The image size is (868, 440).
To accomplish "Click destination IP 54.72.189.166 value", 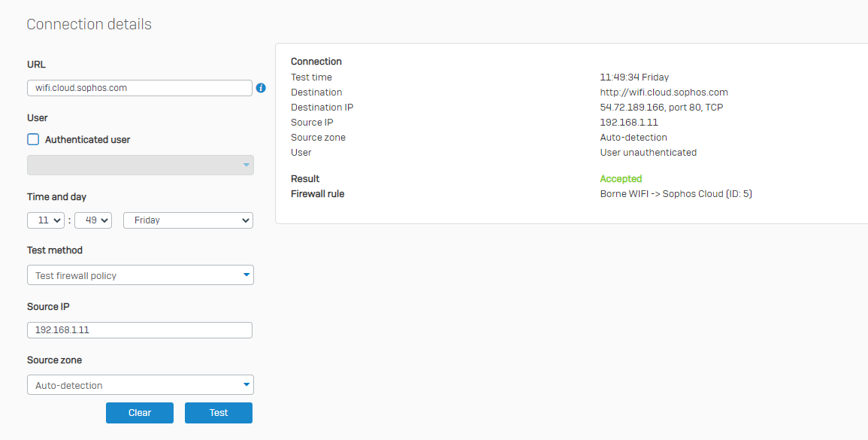I will pyautogui.click(x=661, y=108).
